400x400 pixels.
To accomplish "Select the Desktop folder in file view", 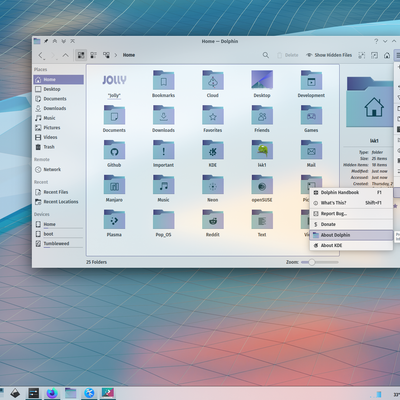I will pos(262,84).
